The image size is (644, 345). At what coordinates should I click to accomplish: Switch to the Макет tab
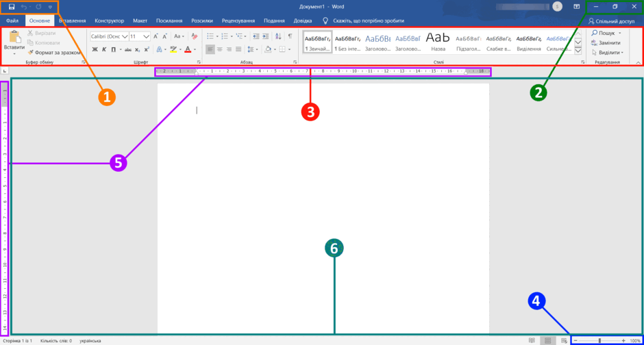coord(140,21)
